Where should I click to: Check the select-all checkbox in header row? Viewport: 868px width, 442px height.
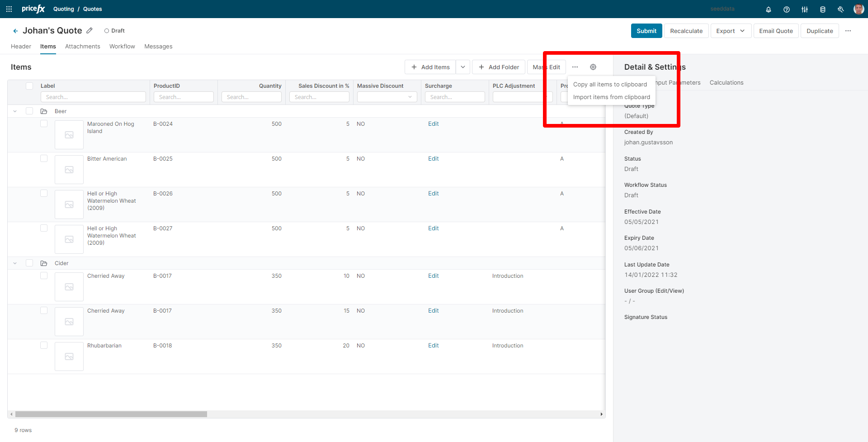click(29, 86)
